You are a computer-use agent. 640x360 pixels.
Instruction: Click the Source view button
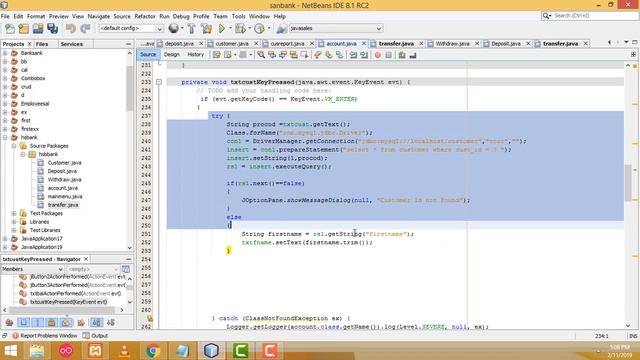(x=148, y=55)
